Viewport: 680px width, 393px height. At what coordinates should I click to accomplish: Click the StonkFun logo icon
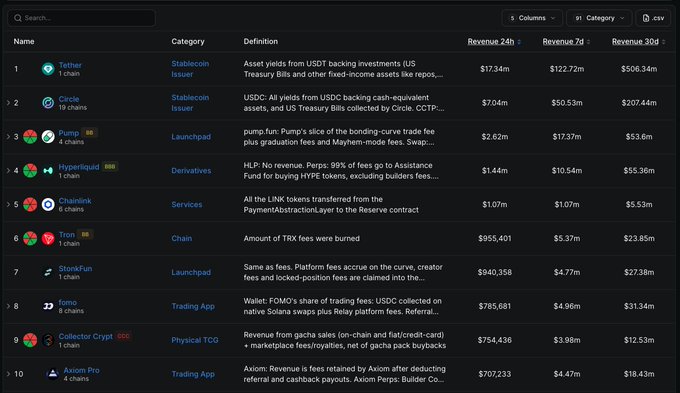(x=48, y=272)
